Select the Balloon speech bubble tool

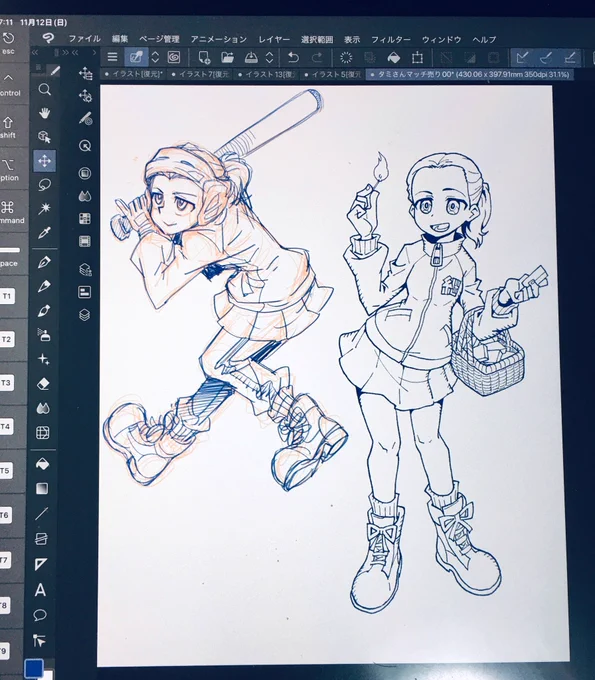pos(40,615)
